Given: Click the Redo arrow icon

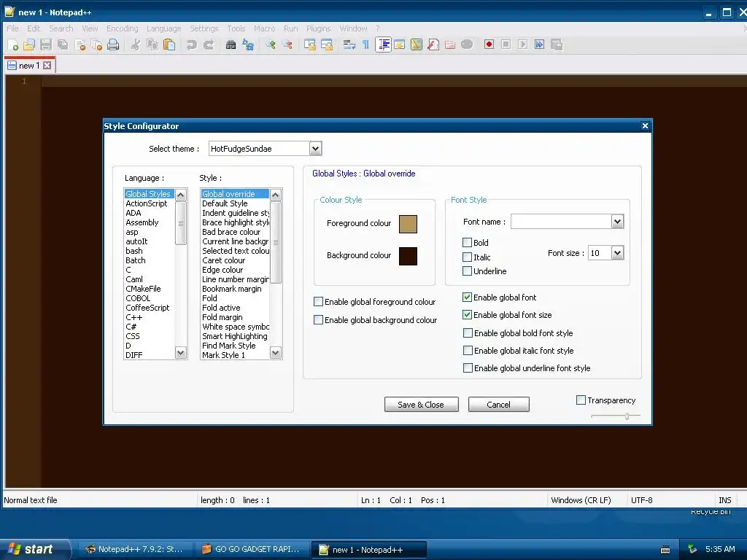Looking at the screenshot, I should pos(209,44).
